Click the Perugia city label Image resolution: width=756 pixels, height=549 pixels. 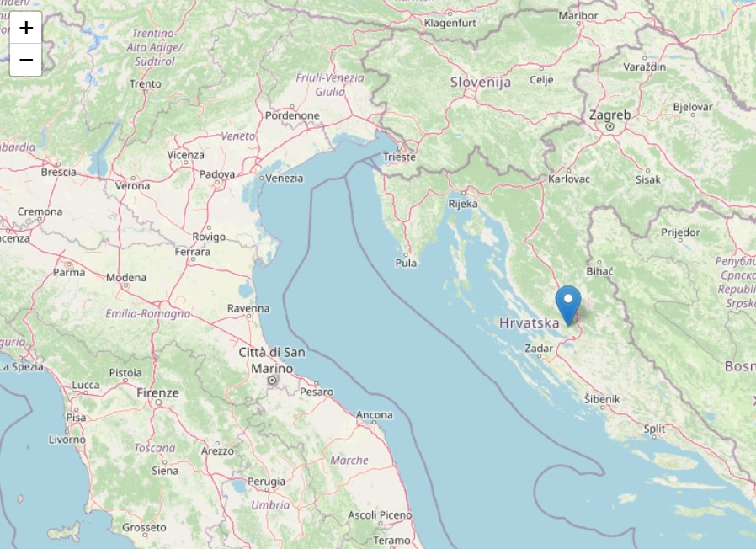[x=266, y=481]
